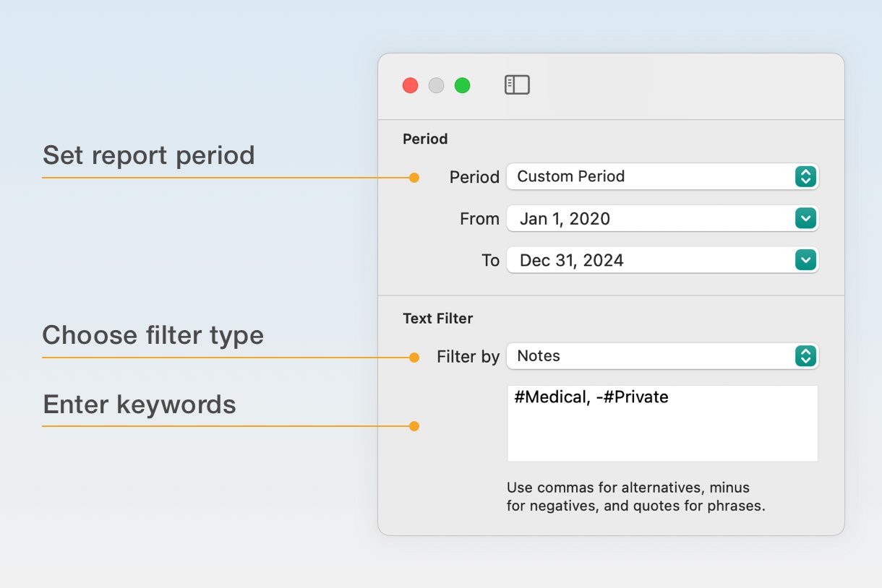Click the green zoom window button

coord(463,85)
